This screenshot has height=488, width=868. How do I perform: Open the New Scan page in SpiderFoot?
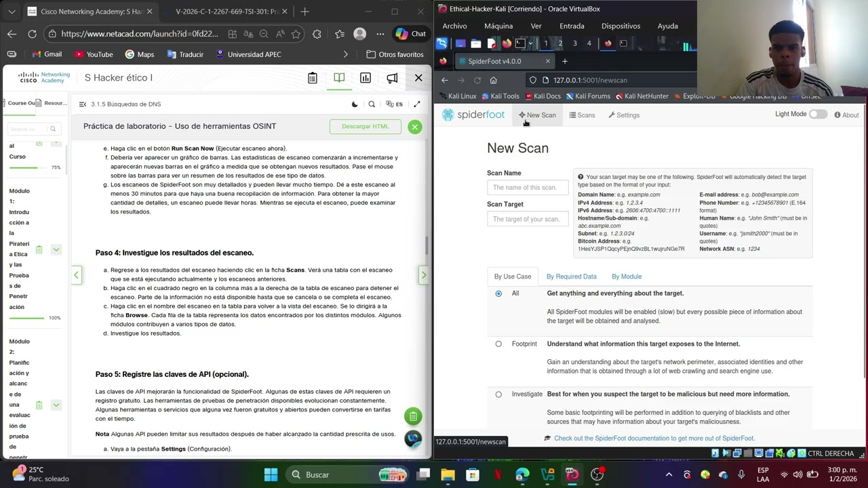pyautogui.click(x=537, y=115)
